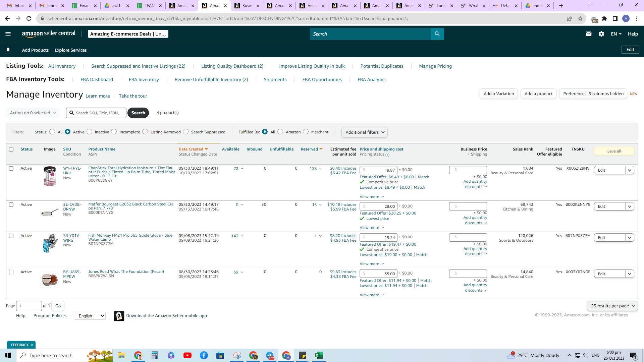
Task: Open the ChapStick product thumbnail
Action: pos(50,176)
